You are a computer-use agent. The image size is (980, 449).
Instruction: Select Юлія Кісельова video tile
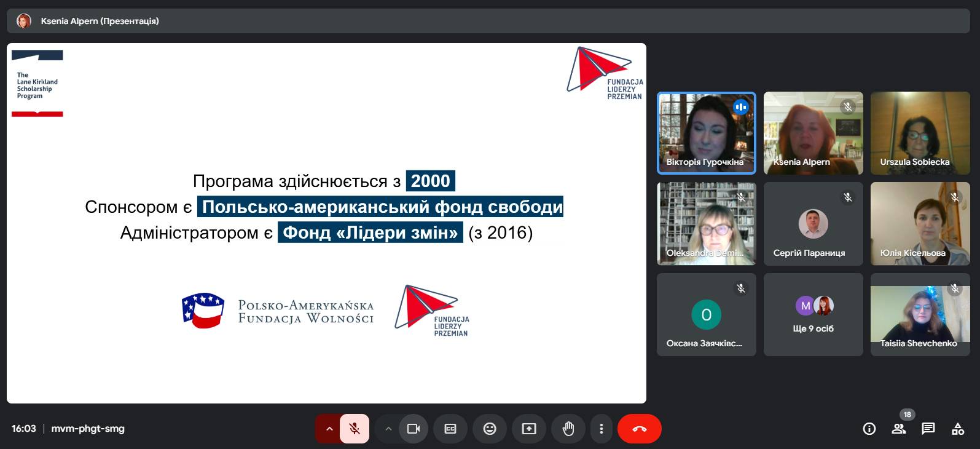coord(920,224)
